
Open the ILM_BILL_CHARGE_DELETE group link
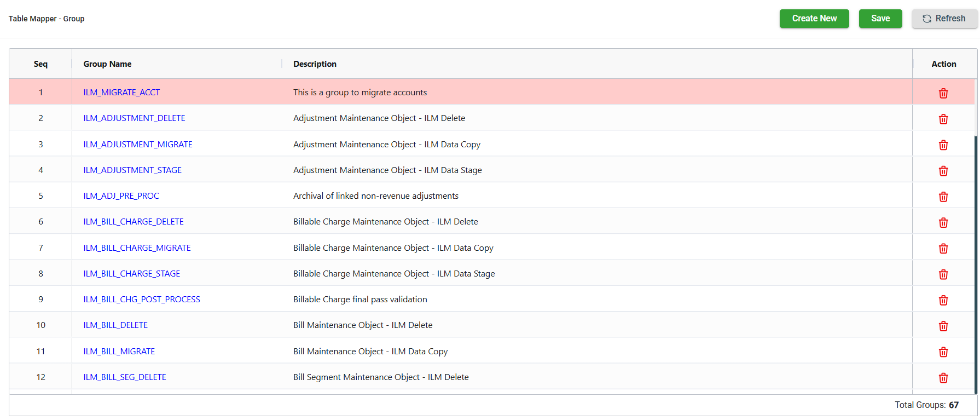click(x=134, y=222)
